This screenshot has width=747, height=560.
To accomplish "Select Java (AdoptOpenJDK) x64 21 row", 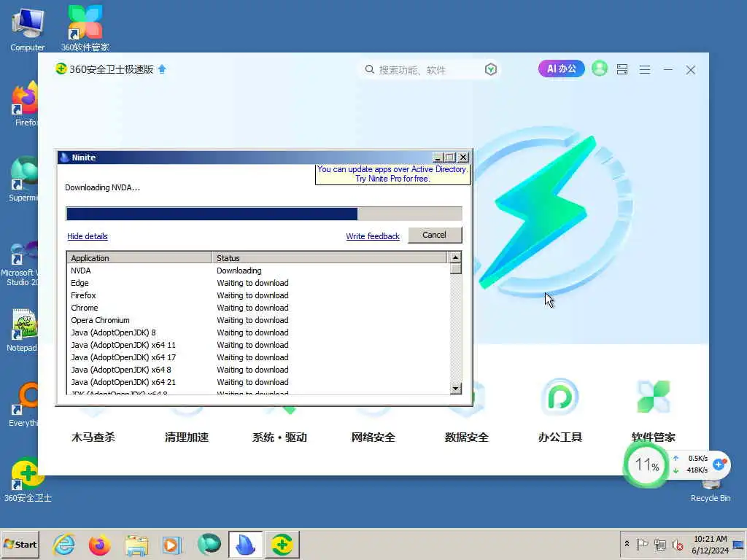I will click(258, 382).
